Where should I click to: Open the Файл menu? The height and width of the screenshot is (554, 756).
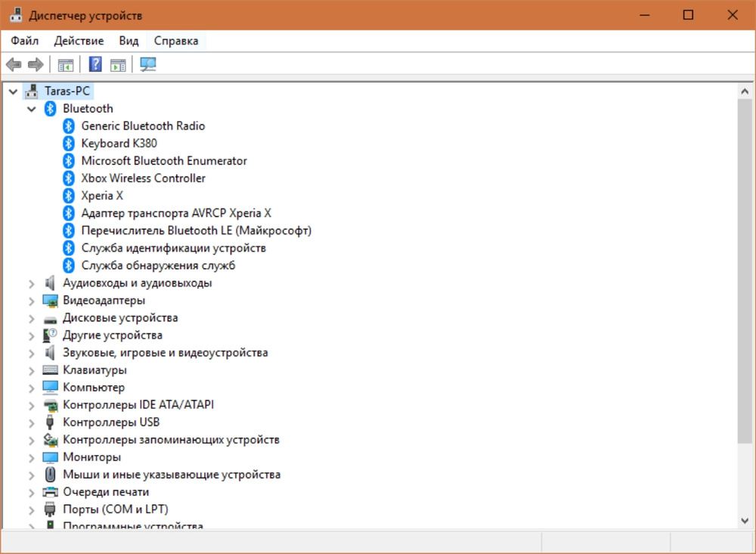click(25, 41)
